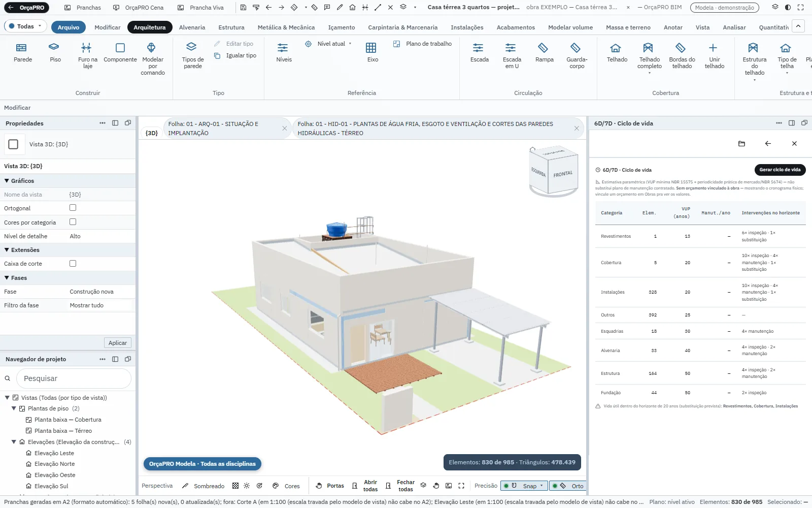The height and width of the screenshot is (508, 812).
Task: Click the Plano de trabalho button
Action: pos(422,44)
